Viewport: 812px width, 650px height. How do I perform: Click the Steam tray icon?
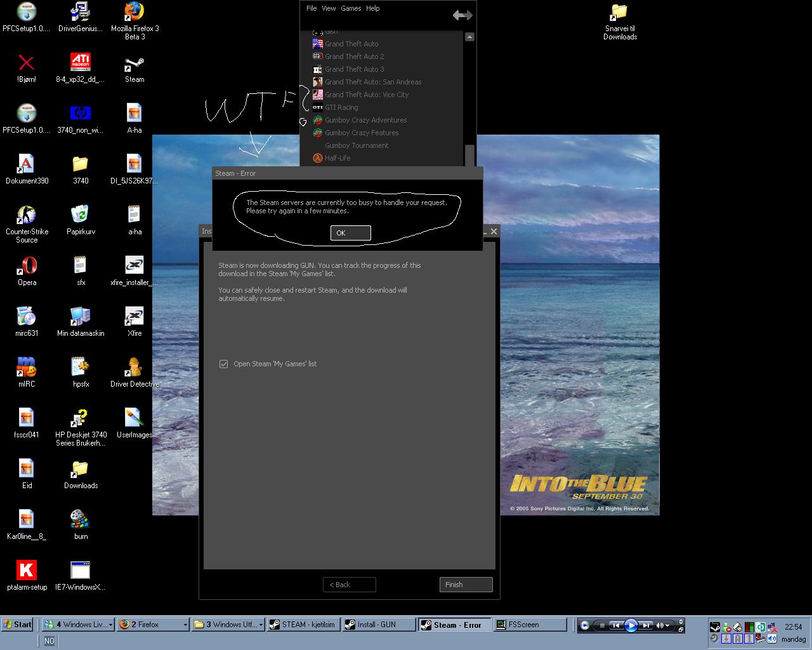coord(715,627)
